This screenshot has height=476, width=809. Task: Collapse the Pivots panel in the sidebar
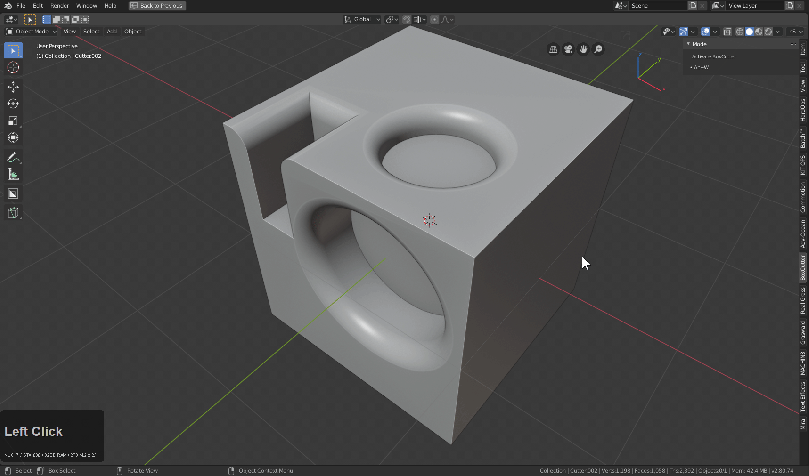point(688,44)
